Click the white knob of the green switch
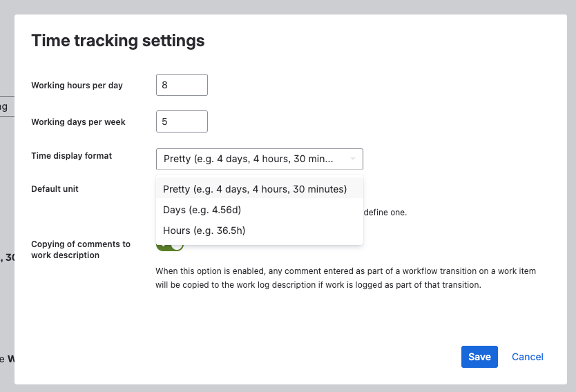The image size is (576, 392). tap(177, 246)
